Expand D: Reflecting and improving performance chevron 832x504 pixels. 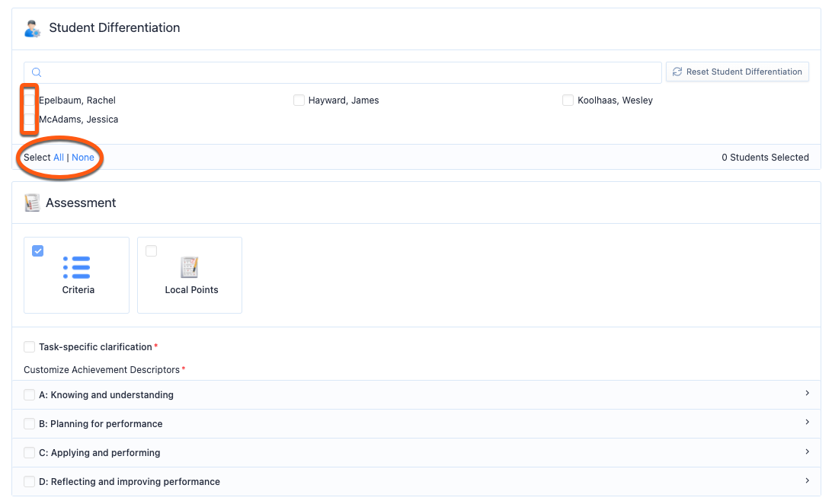[x=807, y=480]
